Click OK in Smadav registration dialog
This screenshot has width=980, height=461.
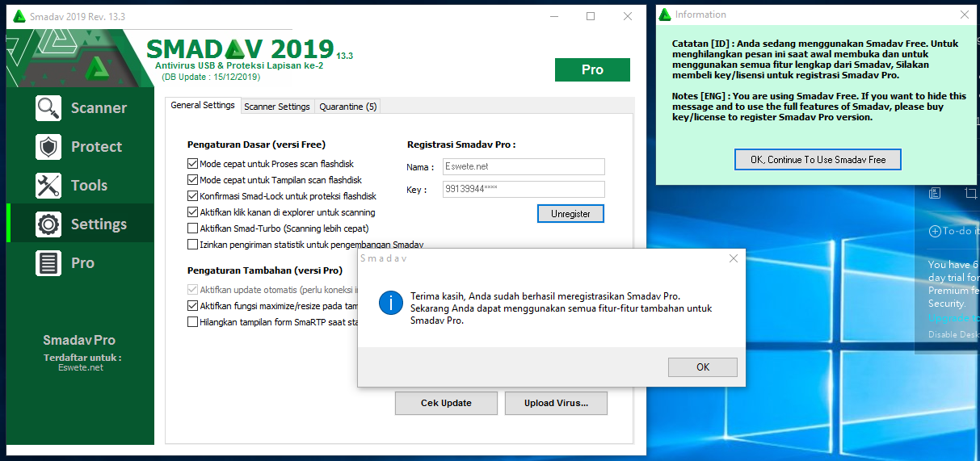point(703,367)
